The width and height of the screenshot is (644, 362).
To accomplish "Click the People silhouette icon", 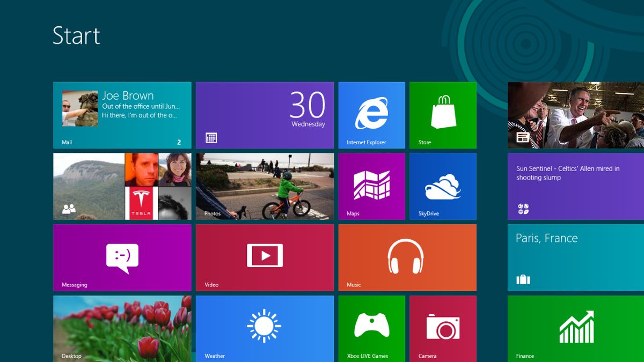I will 69,209.
